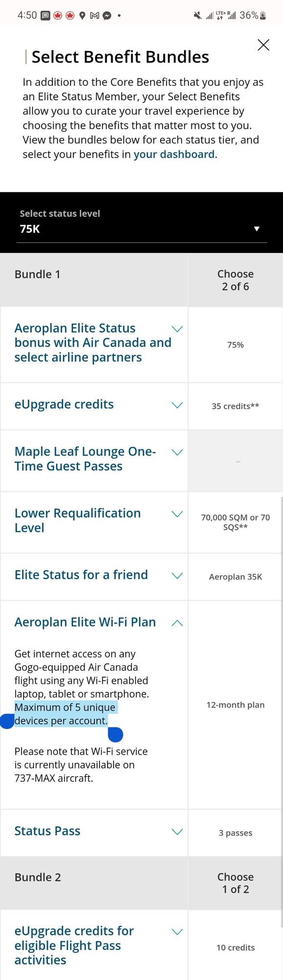This screenshot has height=980, width=283.
Task: Follow the "your dashboard" link
Action: pyautogui.click(x=174, y=154)
